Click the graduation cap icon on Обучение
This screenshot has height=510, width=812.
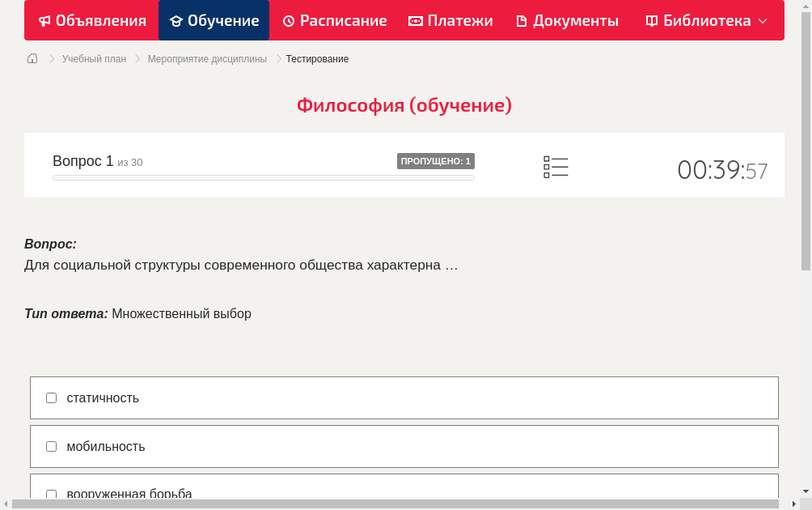coord(176,20)
